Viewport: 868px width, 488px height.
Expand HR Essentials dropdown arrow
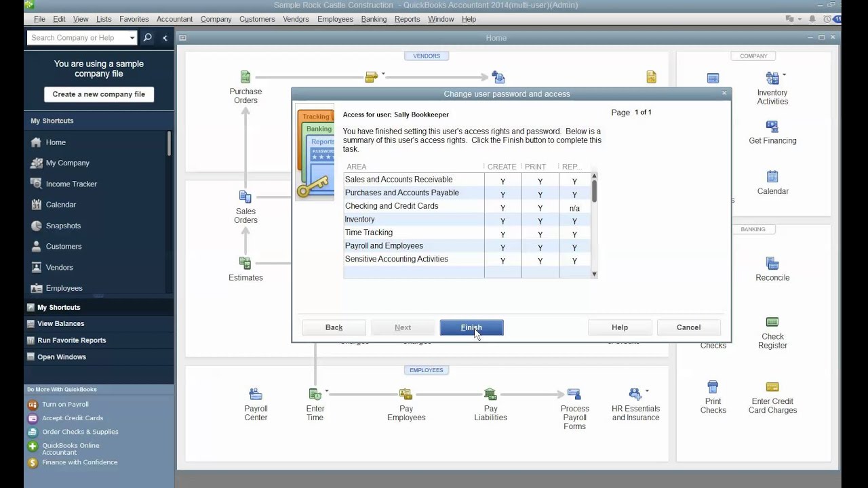pos(647,391)
